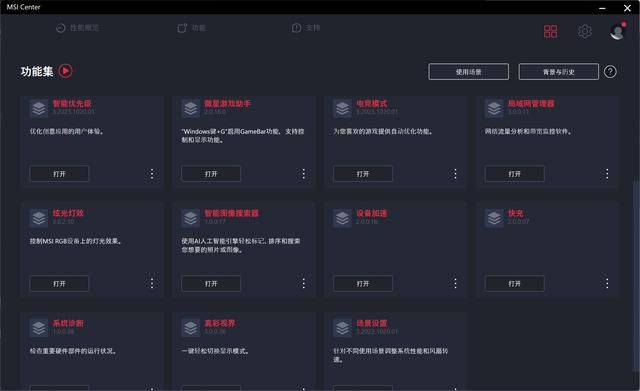Screen dimensions: 640x391
Task: Switch to the 性能概览 tab
Action: point(78,28)
